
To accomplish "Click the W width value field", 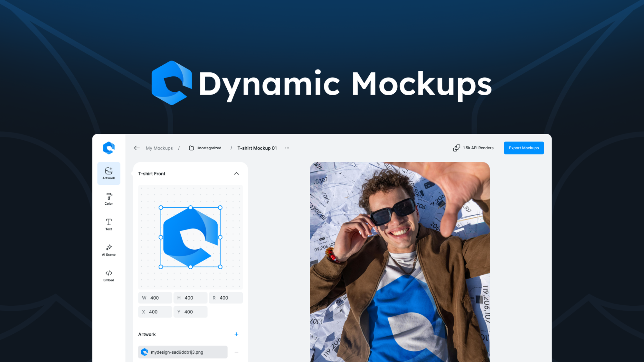I will [x=155, y=298].
